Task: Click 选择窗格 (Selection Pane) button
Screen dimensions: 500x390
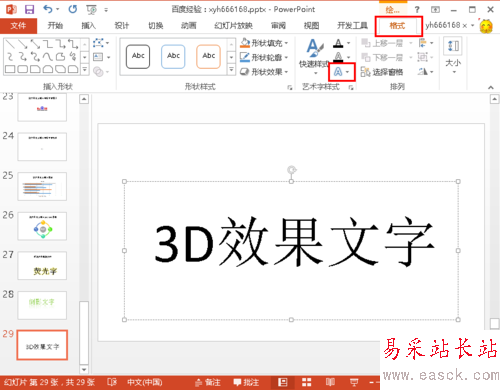Action: pos(382,72)
